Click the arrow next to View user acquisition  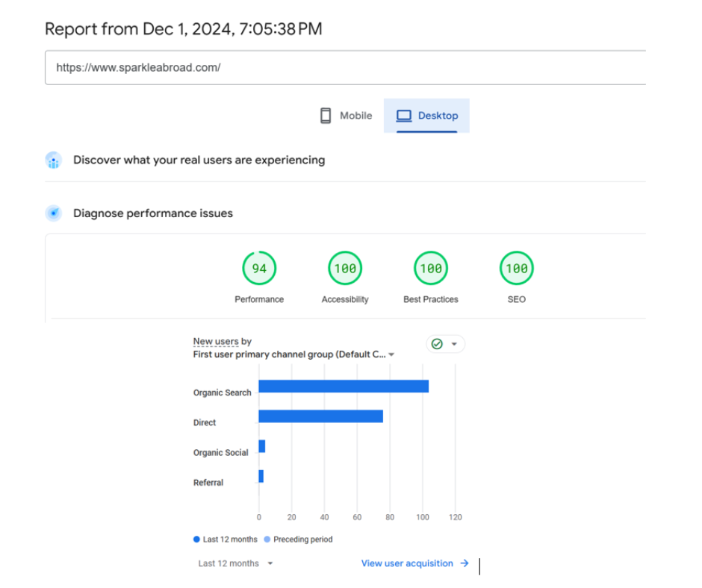(465, 563)
